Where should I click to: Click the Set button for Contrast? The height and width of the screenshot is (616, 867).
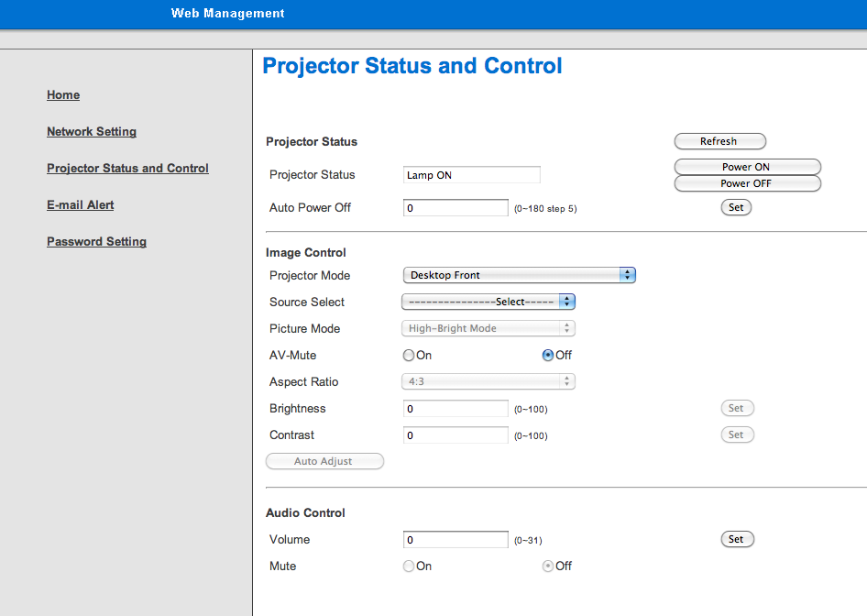click(x=737, y=434)
